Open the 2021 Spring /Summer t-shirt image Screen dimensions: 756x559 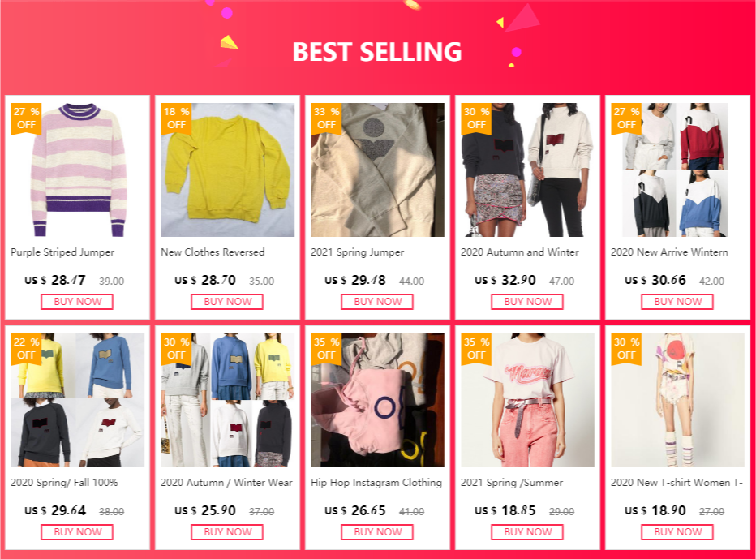pos(527,400)
